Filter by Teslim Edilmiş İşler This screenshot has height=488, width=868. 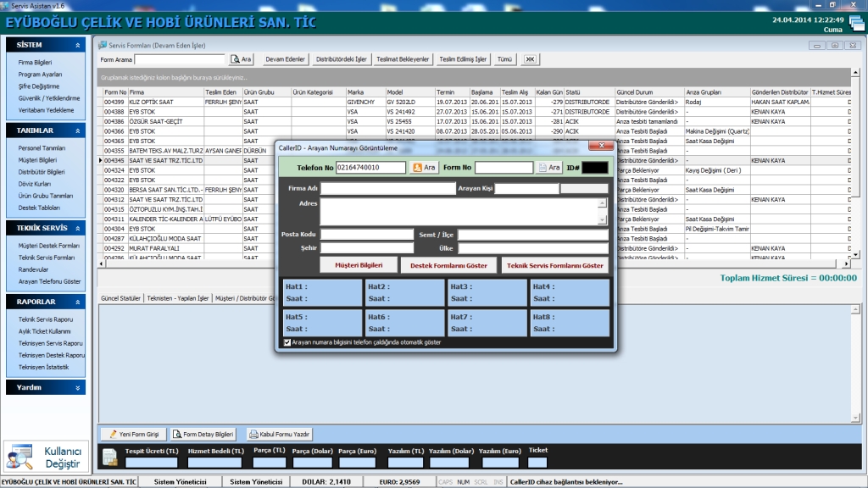tap(463, 59)
